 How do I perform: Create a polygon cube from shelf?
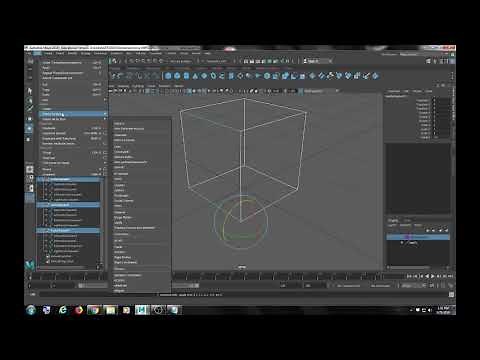pos(177,76)
